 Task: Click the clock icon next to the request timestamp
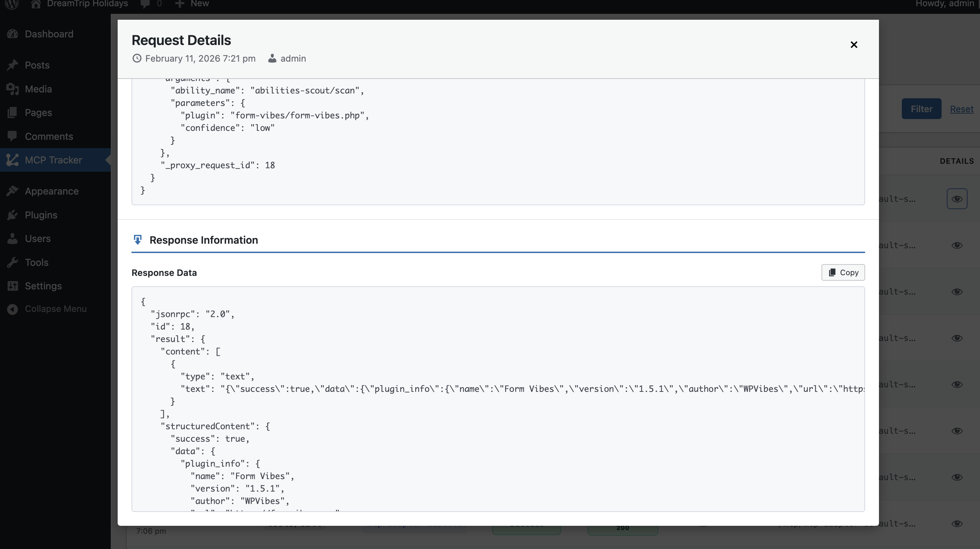tap(137, 58)
